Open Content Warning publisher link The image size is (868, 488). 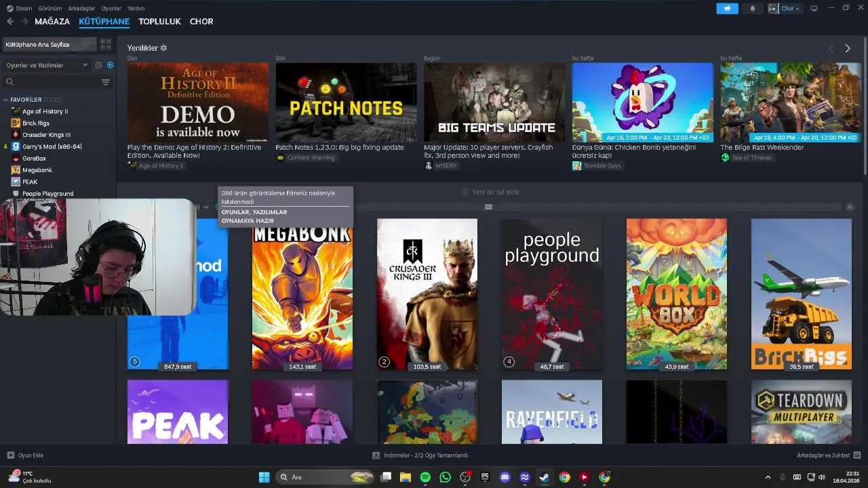click(x=311, y=158)
